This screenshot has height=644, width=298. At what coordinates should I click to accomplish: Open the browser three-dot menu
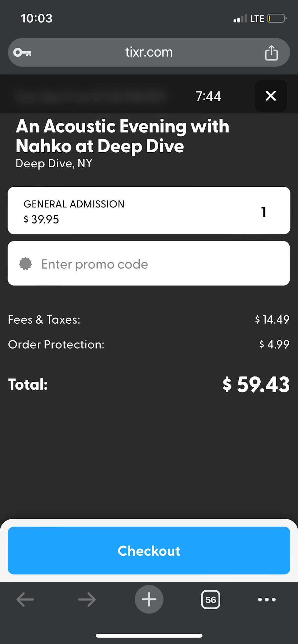267,599
